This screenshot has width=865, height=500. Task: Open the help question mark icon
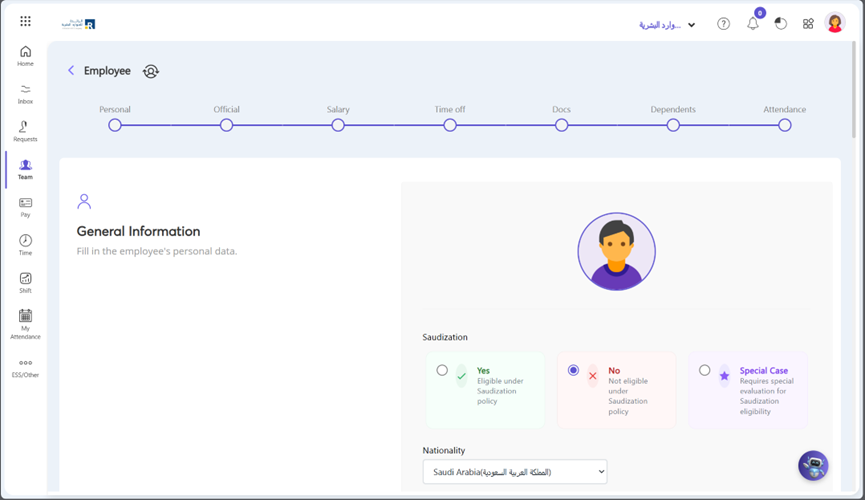click(723, 24)
